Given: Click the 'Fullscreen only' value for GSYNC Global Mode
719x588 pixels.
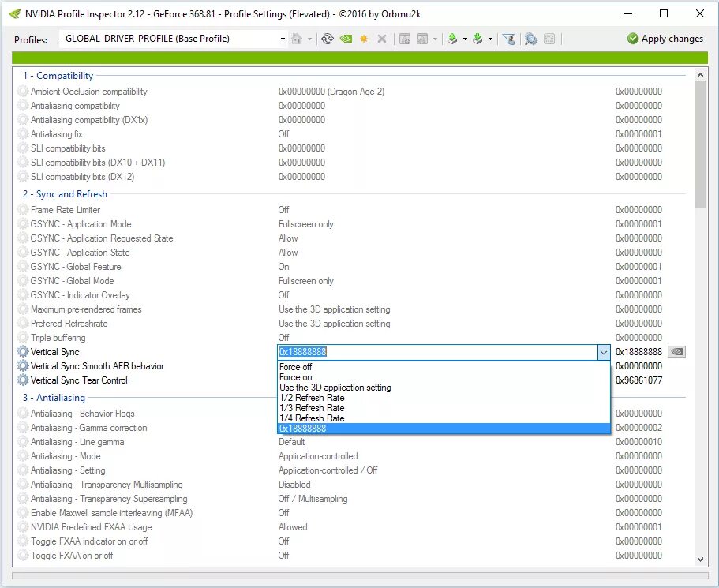Looking at the screenshot, I should (306, 281).
